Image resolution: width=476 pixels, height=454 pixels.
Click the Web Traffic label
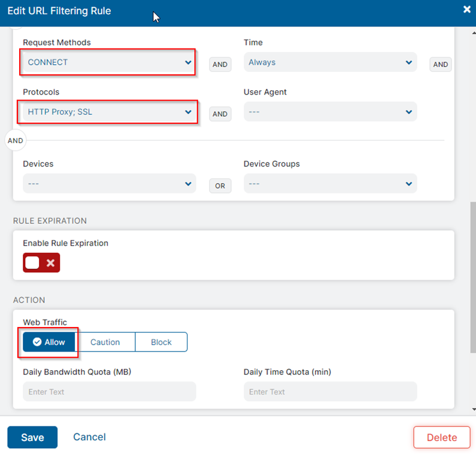click(x=45, y=322)
